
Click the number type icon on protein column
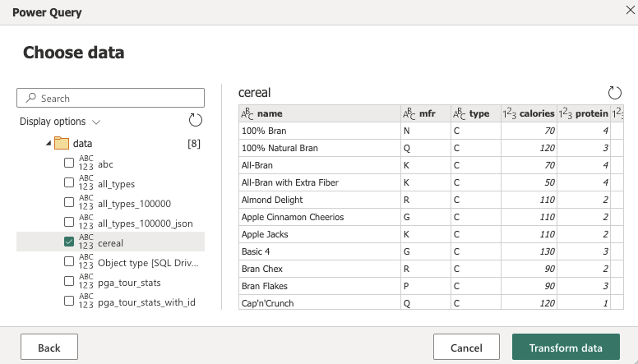tap(565, 114)
